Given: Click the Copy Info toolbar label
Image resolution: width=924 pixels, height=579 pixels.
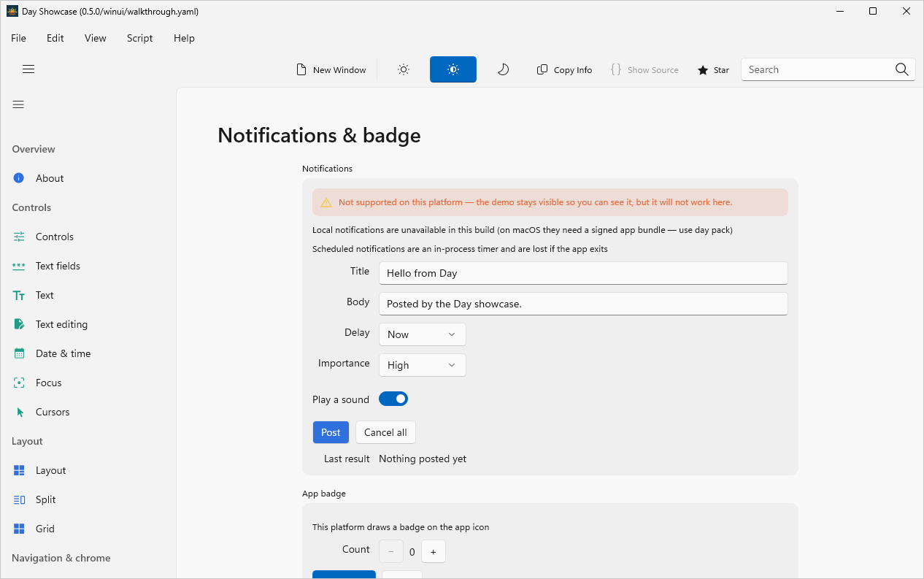Looking at the screenshot, I should pyautogui.click(x=573, y=70).
